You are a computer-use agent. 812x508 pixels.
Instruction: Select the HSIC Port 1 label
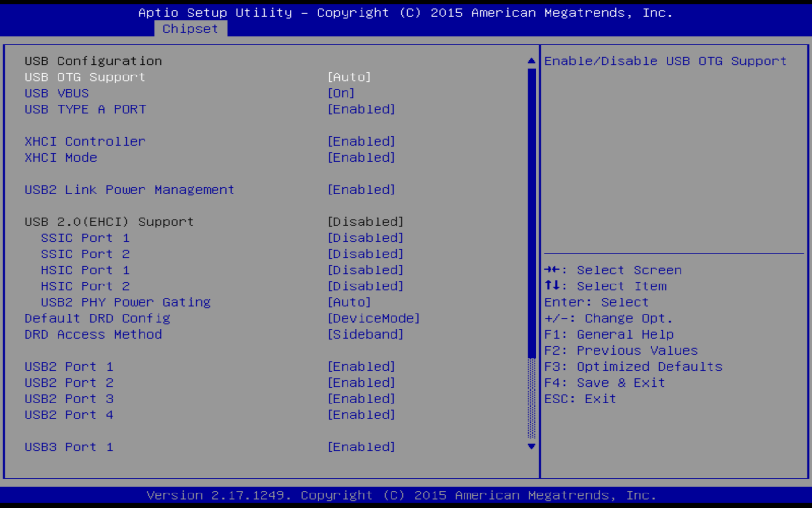coord(85,270)
